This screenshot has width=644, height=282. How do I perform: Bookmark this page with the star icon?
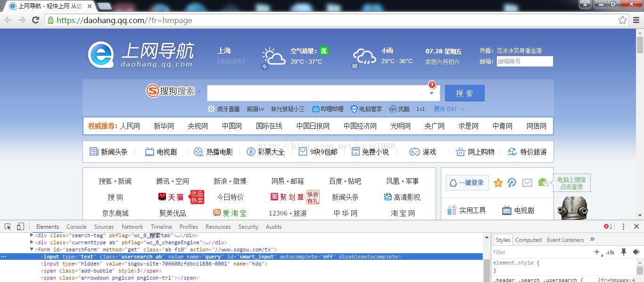623,20
